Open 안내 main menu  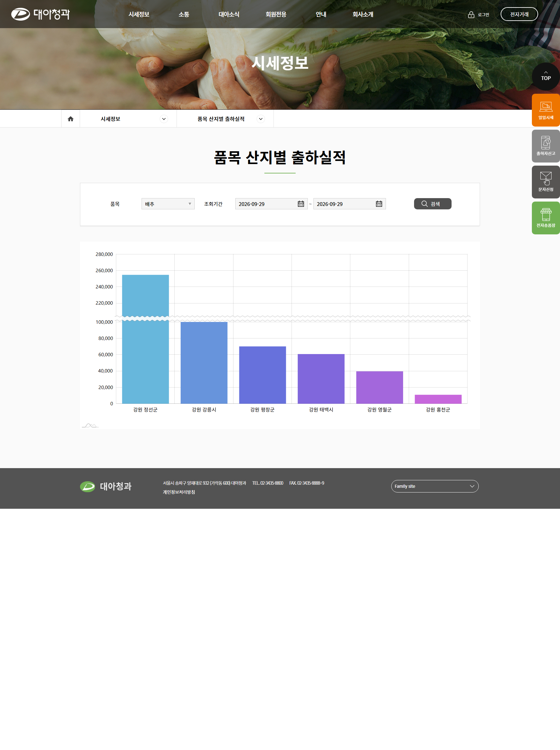tap(321, 14)
